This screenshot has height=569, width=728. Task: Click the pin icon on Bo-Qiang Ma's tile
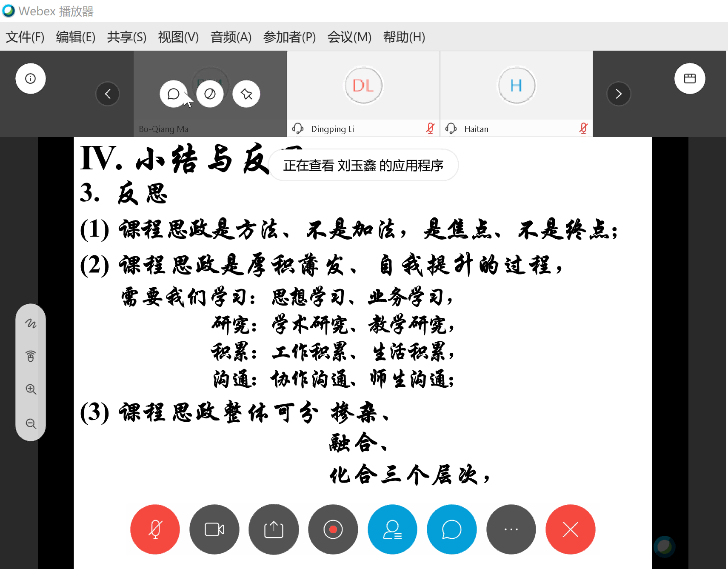(246, 94)
